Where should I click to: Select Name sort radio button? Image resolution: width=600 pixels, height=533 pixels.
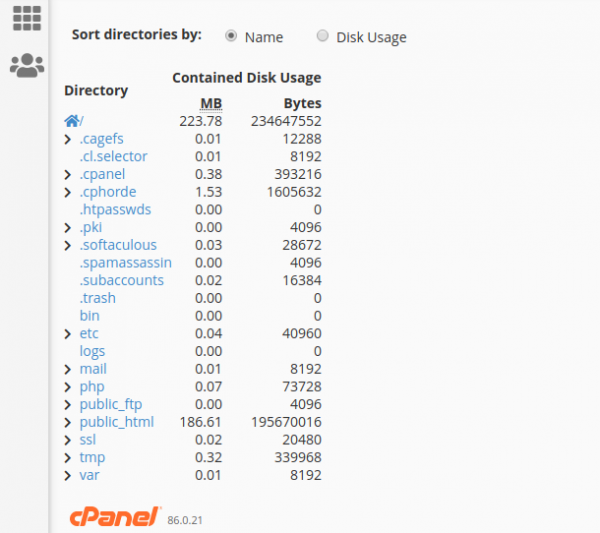coord(231,36)
